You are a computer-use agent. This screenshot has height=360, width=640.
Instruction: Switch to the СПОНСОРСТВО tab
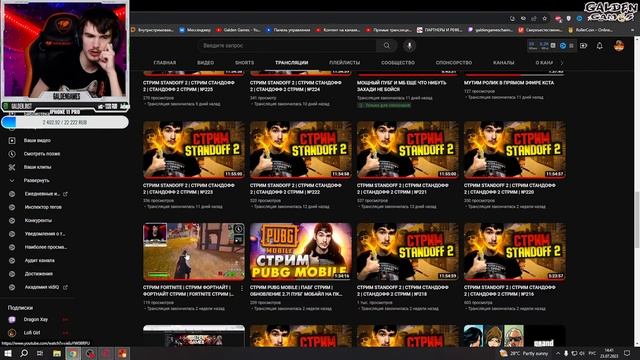pyautogui.click(x=454, y=63)
